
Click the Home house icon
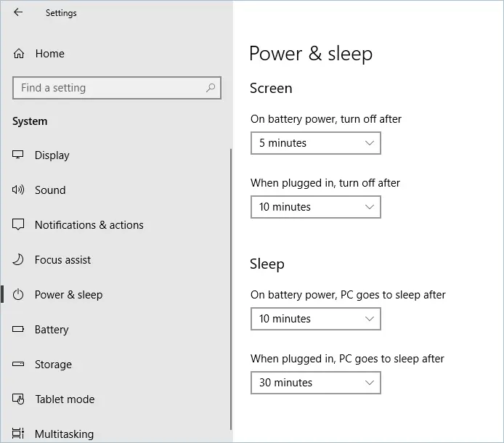[x=19, y=54]
